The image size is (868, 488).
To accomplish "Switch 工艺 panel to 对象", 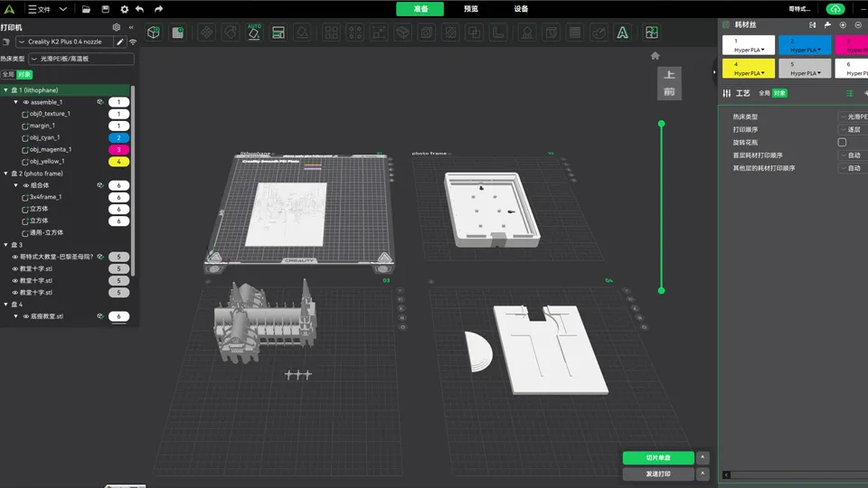I will [779, 93].
